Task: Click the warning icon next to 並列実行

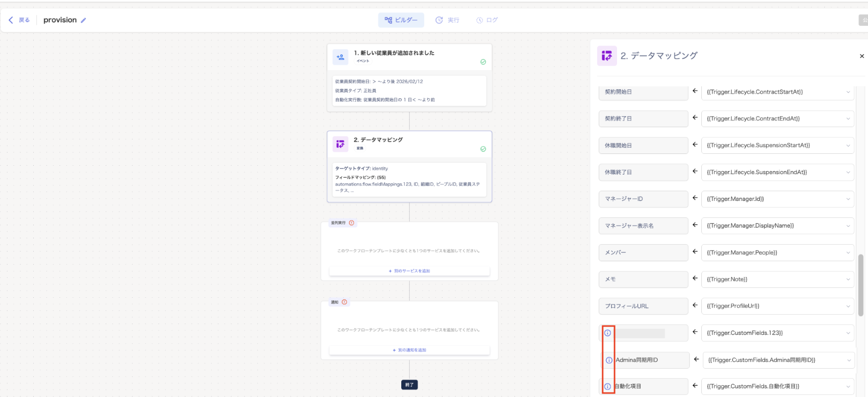Action: tap(352, 223)
